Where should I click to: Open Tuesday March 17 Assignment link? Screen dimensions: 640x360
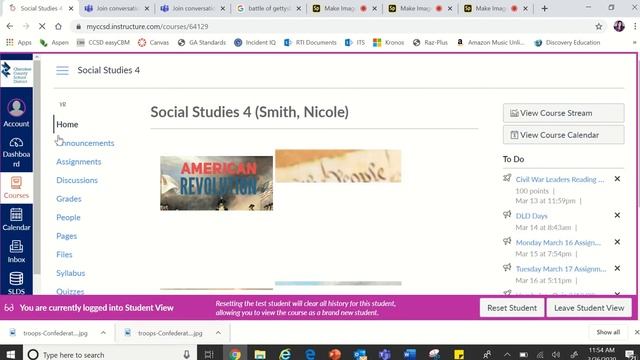tap(561, 269)
